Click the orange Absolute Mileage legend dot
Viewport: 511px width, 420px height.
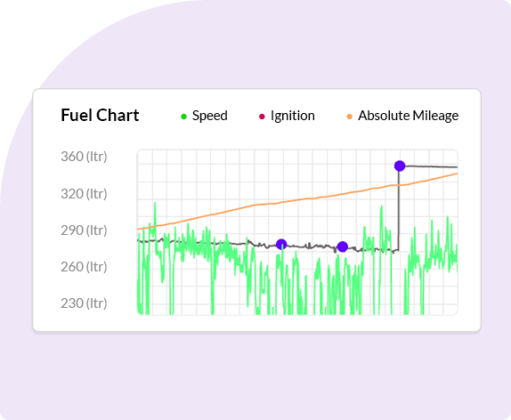[349, 117]
